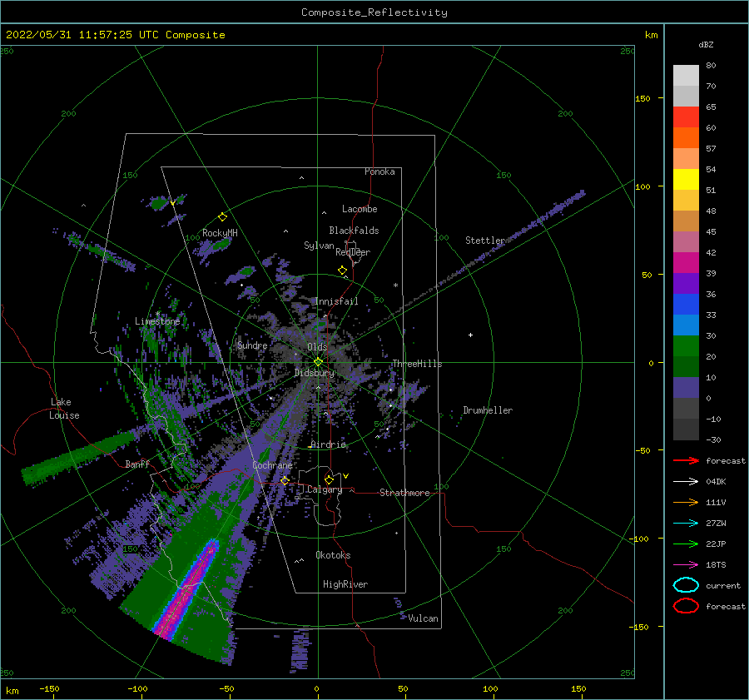
Task: Click the white 04DK arrow legend icon
Action: tap(686, 481)
